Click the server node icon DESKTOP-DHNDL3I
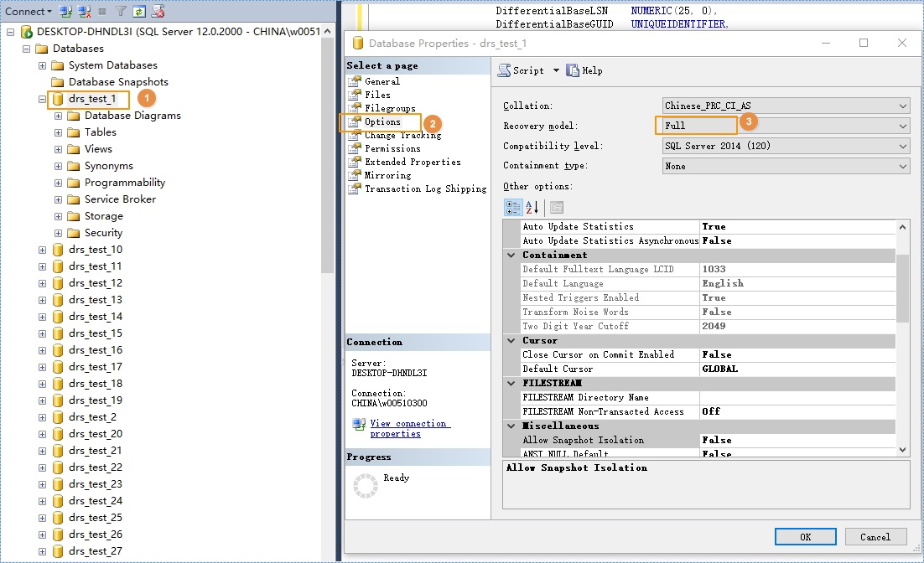924x563 pixels. [x=27, y=32]
